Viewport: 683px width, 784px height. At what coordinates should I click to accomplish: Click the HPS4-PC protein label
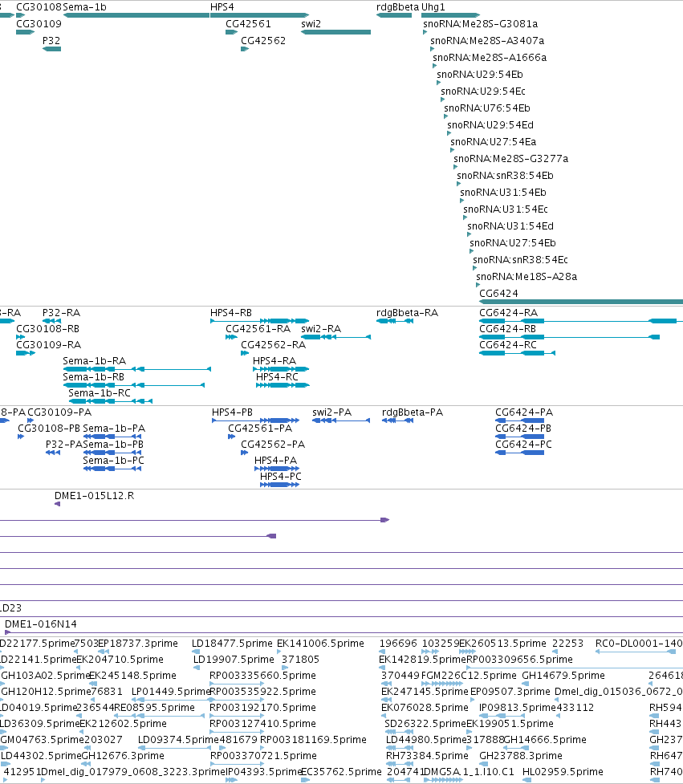[280, 477]
